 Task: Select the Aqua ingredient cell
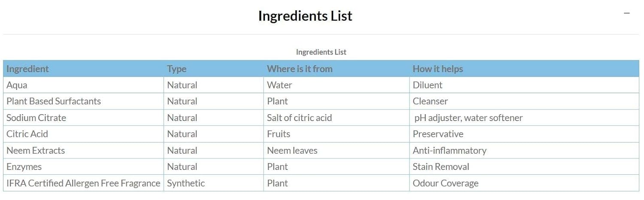click(17, 85)
